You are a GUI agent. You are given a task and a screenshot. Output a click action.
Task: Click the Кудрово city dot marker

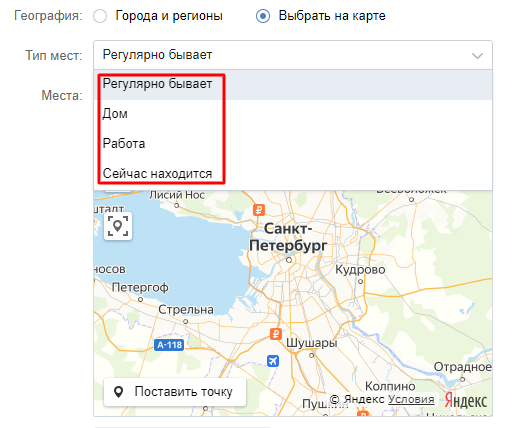pyautogui.click(x=360, y=281)
